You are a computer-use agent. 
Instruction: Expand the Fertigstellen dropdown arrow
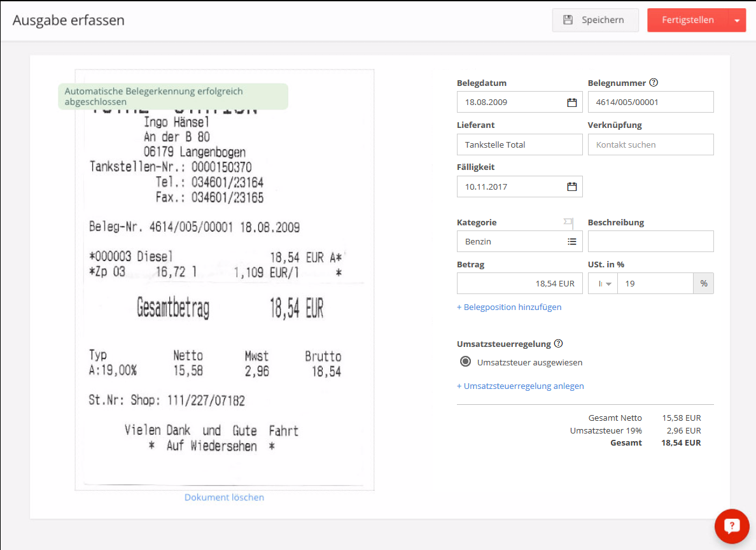coord(736,20)
